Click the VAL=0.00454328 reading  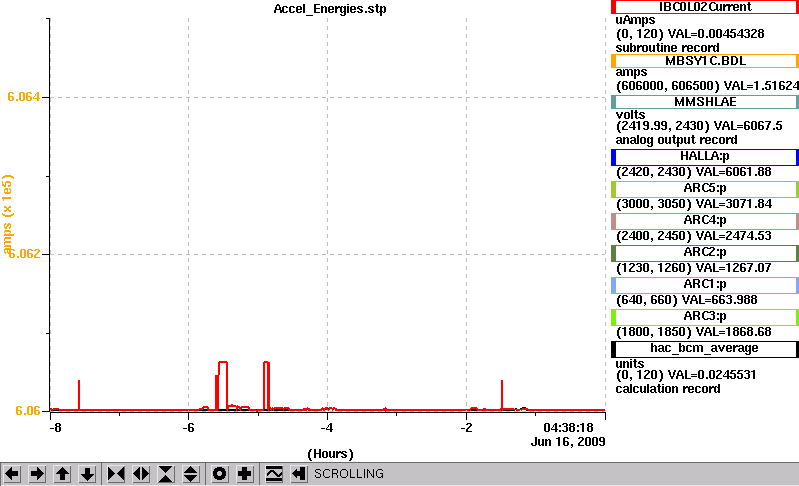716,34
